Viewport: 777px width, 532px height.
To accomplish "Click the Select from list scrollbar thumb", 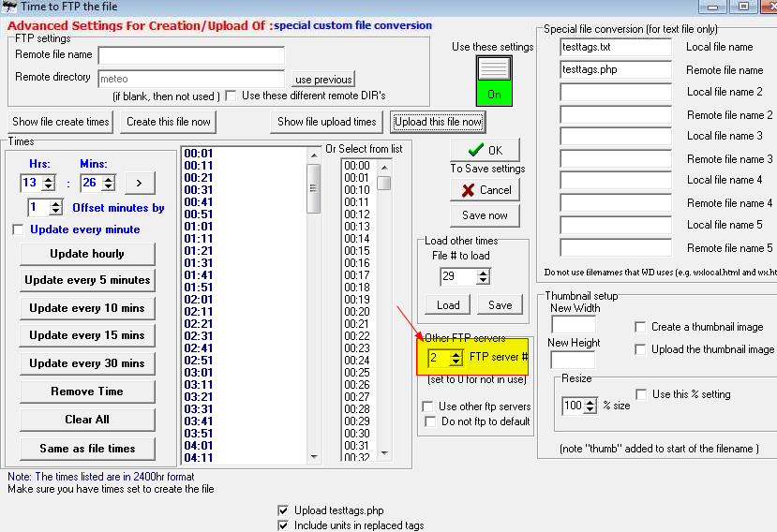I will click(384, 184).
